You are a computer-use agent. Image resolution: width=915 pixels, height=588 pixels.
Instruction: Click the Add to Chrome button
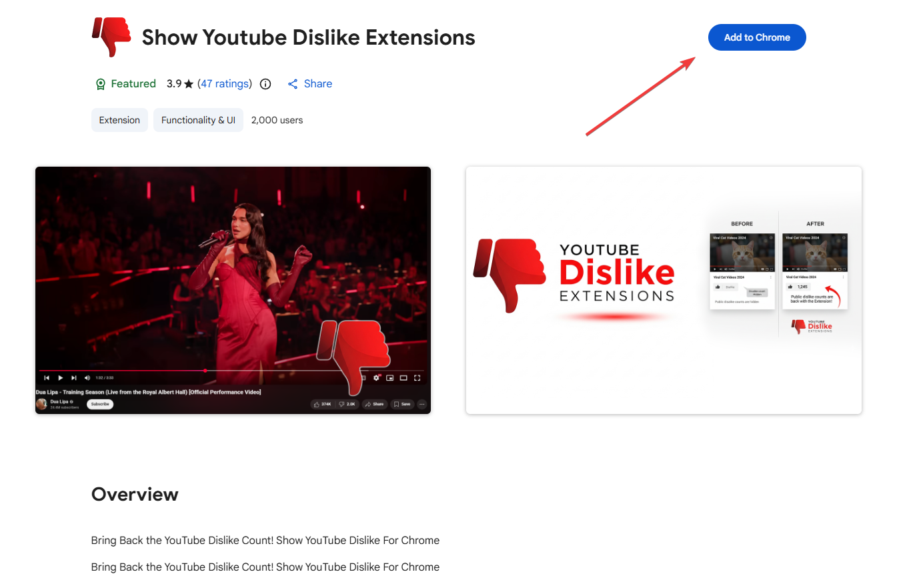tap(757, 37)
